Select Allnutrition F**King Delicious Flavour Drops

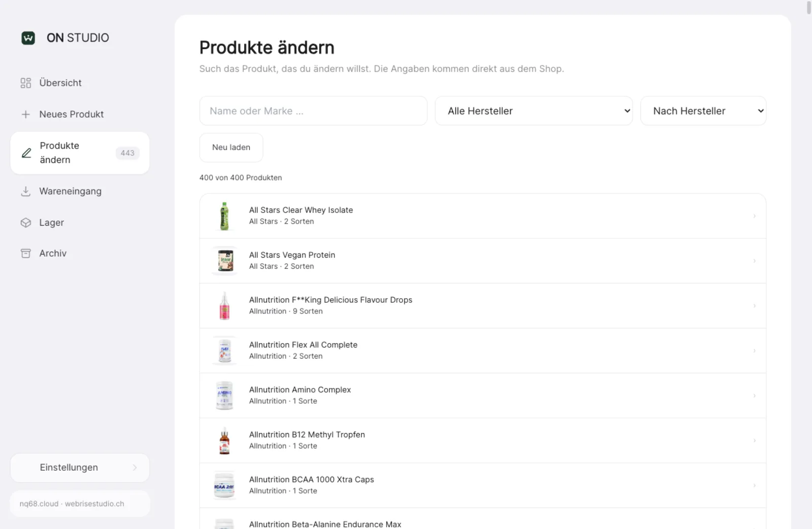(x=483, y=306)
